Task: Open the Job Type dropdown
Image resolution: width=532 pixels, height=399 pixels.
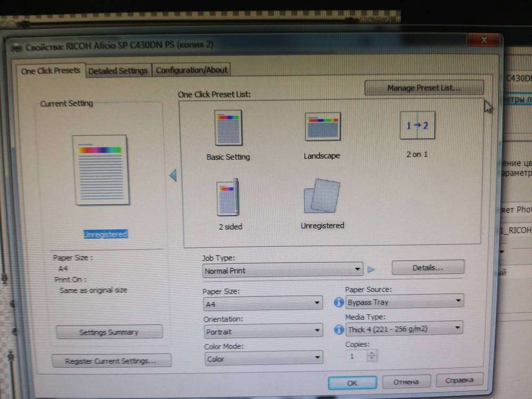Action: tap(282, 270)
